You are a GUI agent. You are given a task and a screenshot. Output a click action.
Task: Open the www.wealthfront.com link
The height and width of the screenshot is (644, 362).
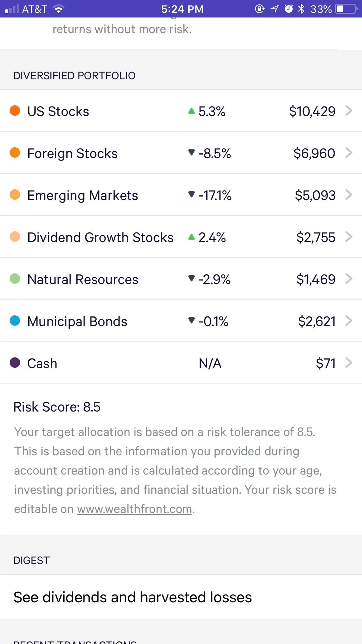pos(135,509)
